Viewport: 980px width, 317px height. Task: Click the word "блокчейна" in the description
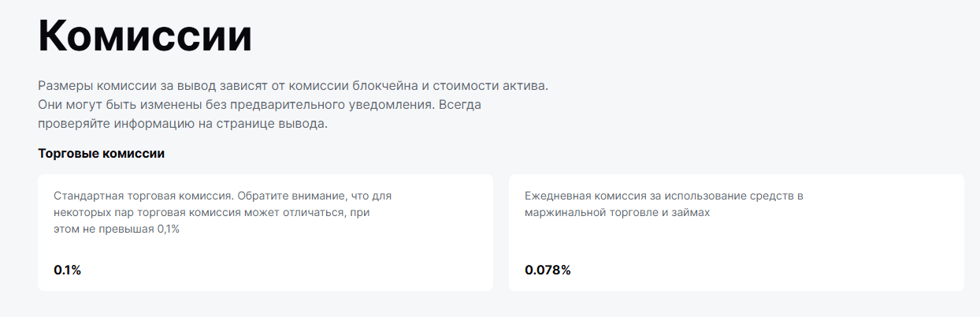(367, 85)
